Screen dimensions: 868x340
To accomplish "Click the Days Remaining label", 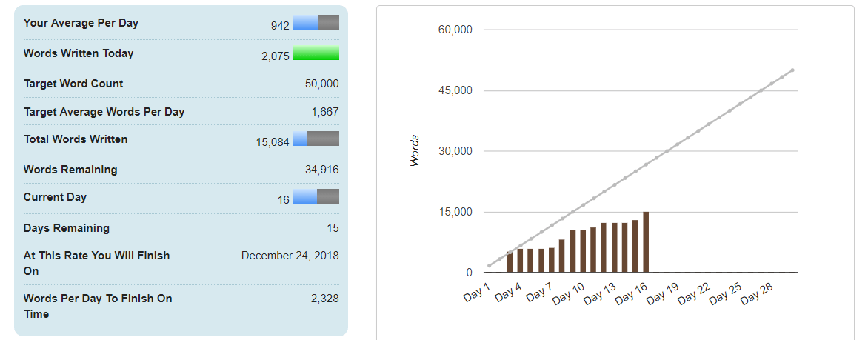I will pyautogui.click(x=66, y=228).
